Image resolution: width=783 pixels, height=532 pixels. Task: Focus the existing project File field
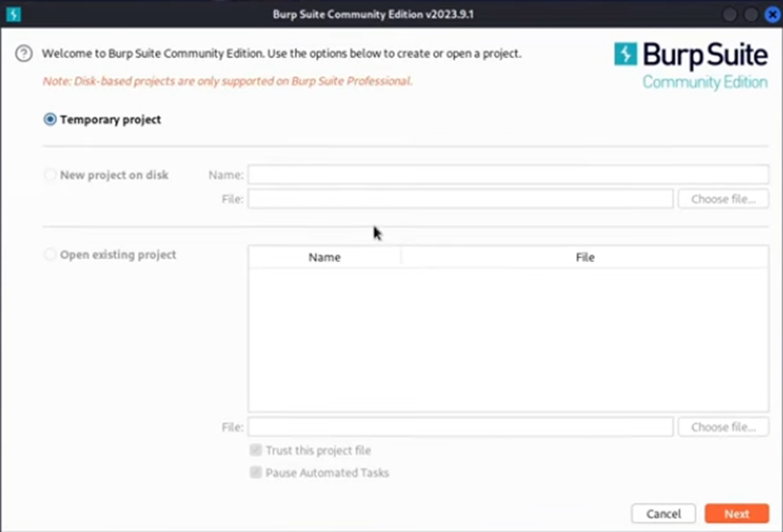(460, 427)
